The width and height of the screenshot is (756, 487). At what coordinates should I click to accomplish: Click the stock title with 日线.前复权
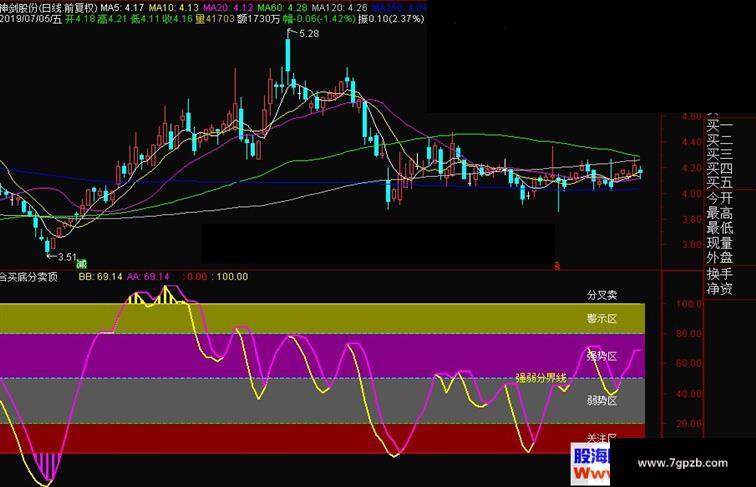click(49, 8)
